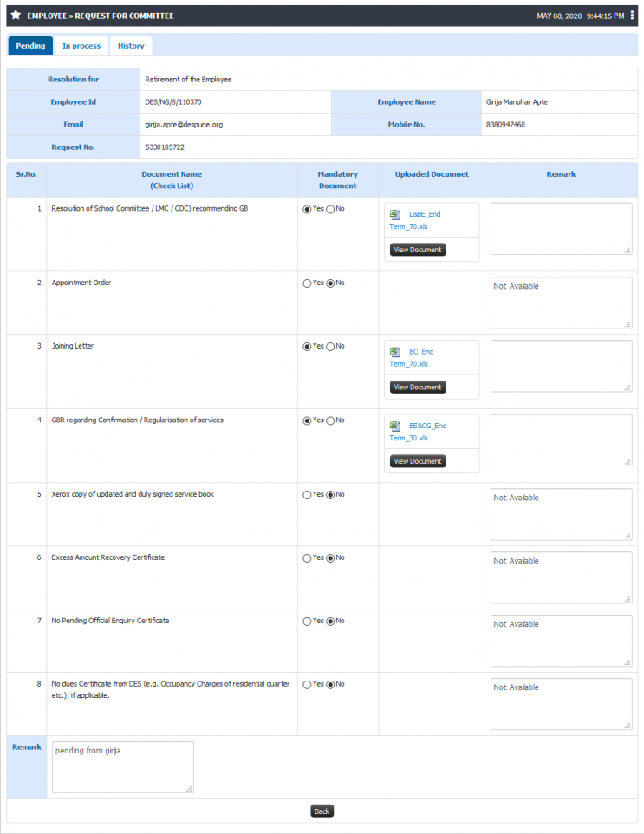
Task: Click the Request No. 5330185722
Action: 165,147
